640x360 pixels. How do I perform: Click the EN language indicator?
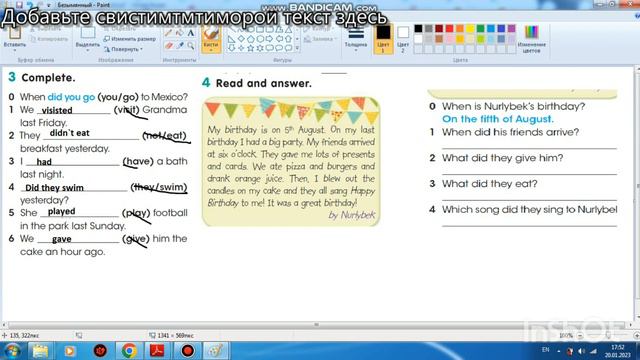click(x=545, y=350)
